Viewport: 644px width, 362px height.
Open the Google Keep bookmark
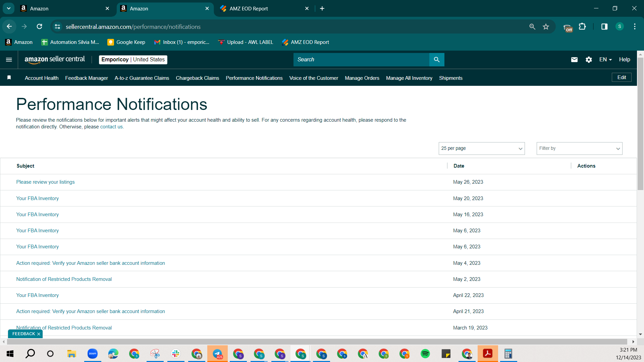126,42
